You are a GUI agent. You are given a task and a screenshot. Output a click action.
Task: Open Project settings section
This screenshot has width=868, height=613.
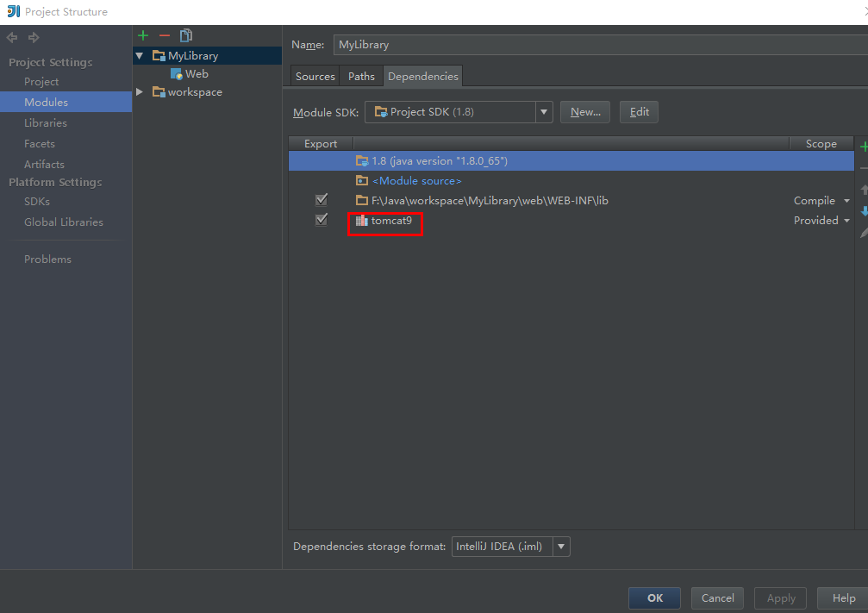[x=41, y=82]
